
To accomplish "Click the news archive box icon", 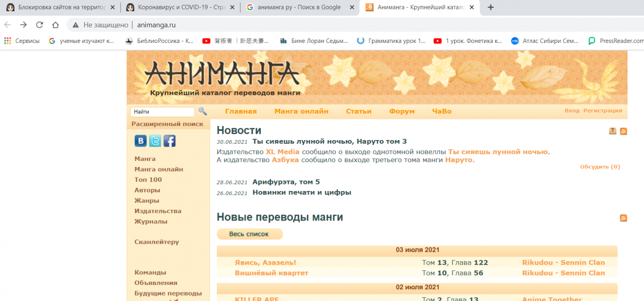I will point(612,131).
